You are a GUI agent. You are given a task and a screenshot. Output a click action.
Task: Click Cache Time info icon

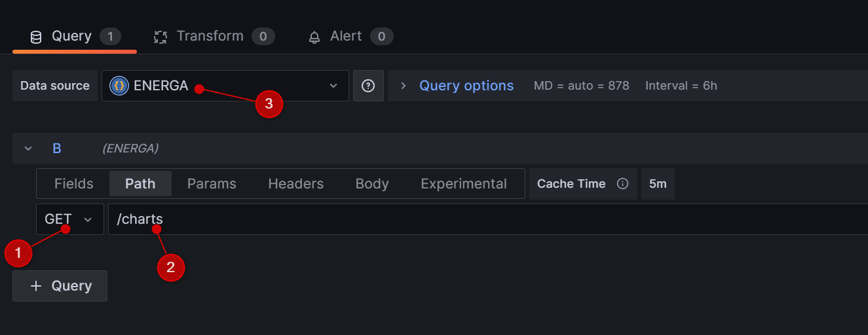click(622, 184)
